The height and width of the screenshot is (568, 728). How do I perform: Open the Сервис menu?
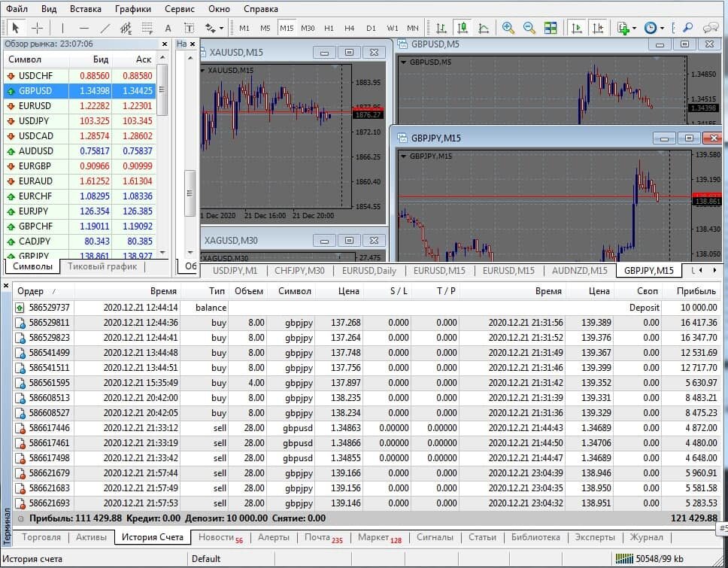pyautogui.click(x=179, y=9)
